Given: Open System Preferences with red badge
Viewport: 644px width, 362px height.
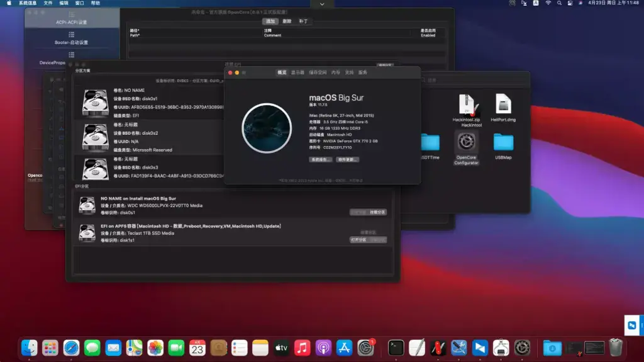Looking at the screenshot, I should point(365,348).
